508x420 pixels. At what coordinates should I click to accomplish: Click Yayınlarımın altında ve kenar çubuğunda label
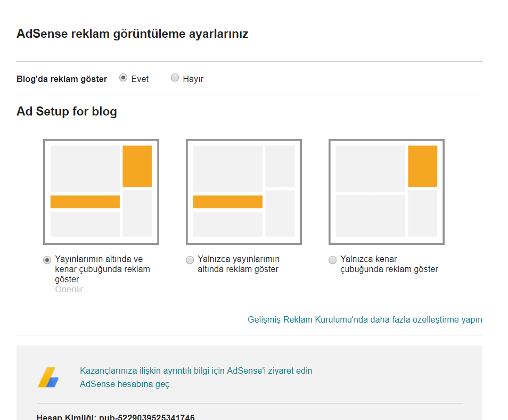[102, 269]
